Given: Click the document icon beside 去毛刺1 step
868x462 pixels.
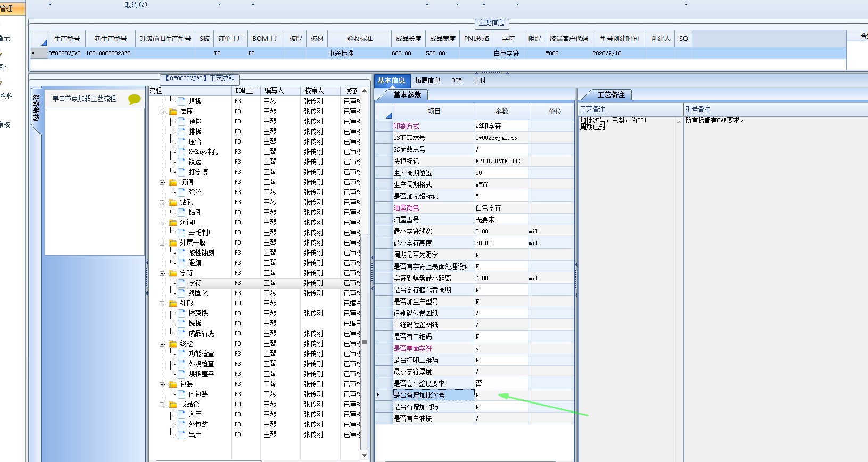Looking at the screenshot, I should [181, 232].
